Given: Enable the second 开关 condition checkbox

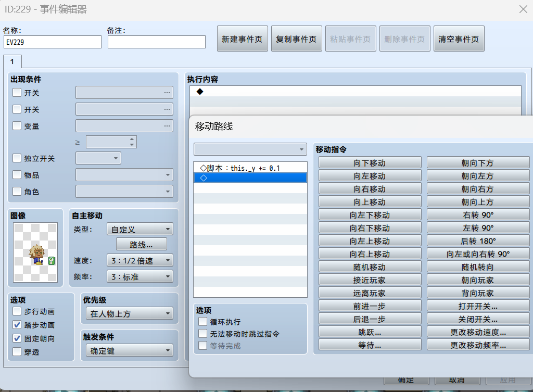Looking at the screenshot, I should (17, 109).
